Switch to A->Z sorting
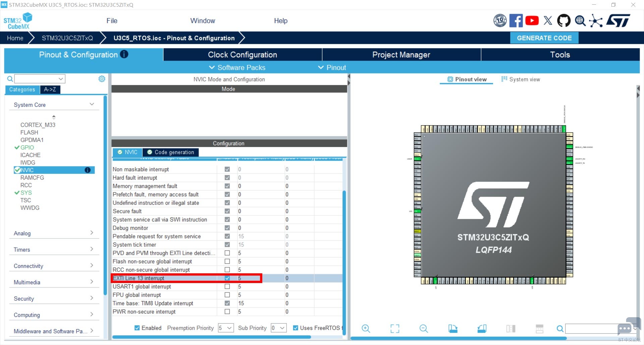 click(x=50, y=89)
